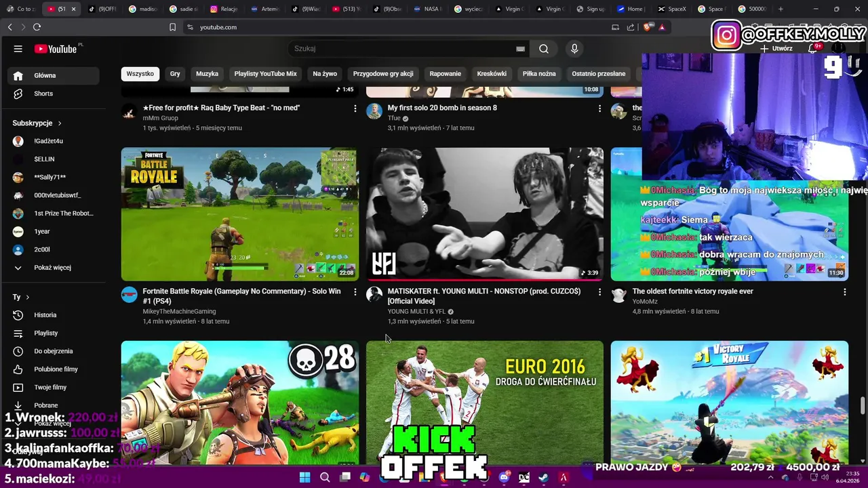Reload the page with the refresh button
The image size is (868, 488).
tap(37, 27)
